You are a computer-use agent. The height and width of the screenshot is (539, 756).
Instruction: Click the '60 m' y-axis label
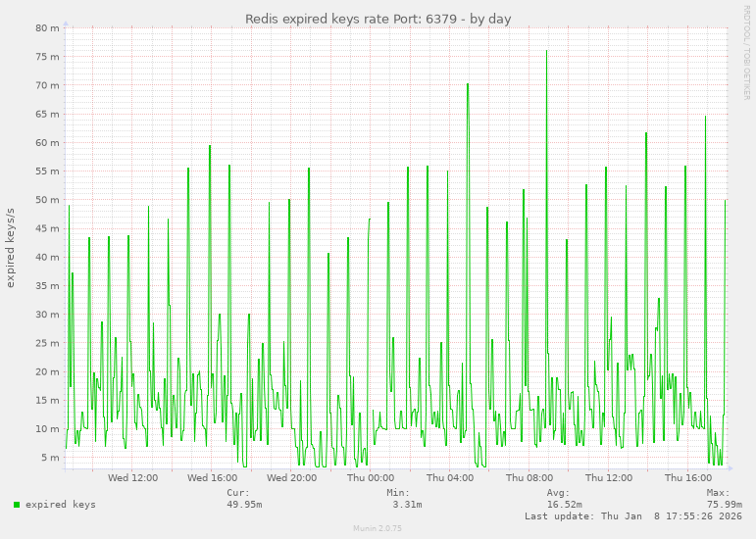point(47,142)
